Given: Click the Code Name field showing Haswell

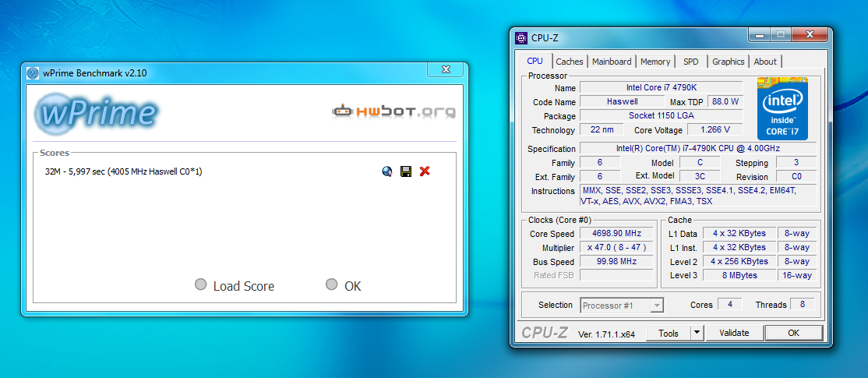Looking at the screenshot, I should point(622,101).
